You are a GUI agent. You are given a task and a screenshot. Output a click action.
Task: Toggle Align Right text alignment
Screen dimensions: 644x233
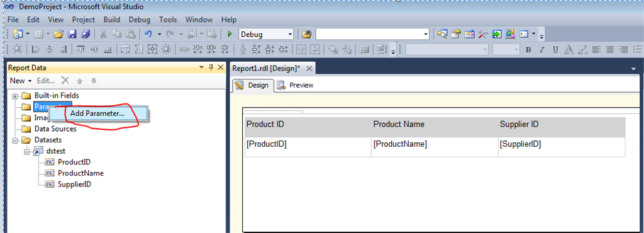click(x=623, y=50)
